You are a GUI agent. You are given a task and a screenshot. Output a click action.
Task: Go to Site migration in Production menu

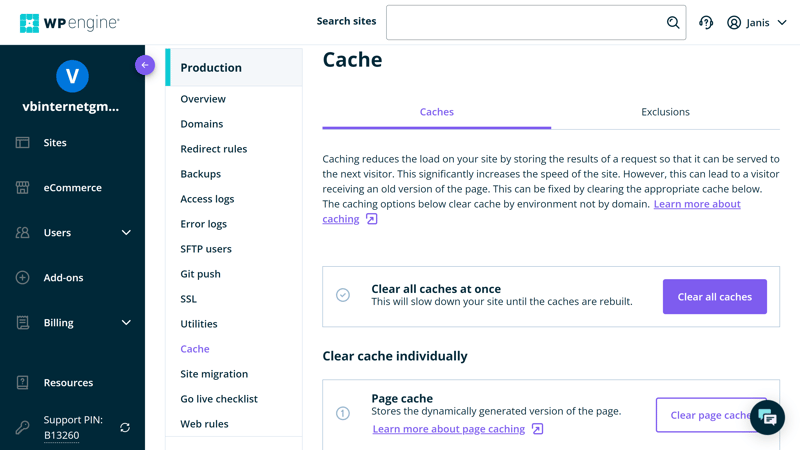pos(214,374)
